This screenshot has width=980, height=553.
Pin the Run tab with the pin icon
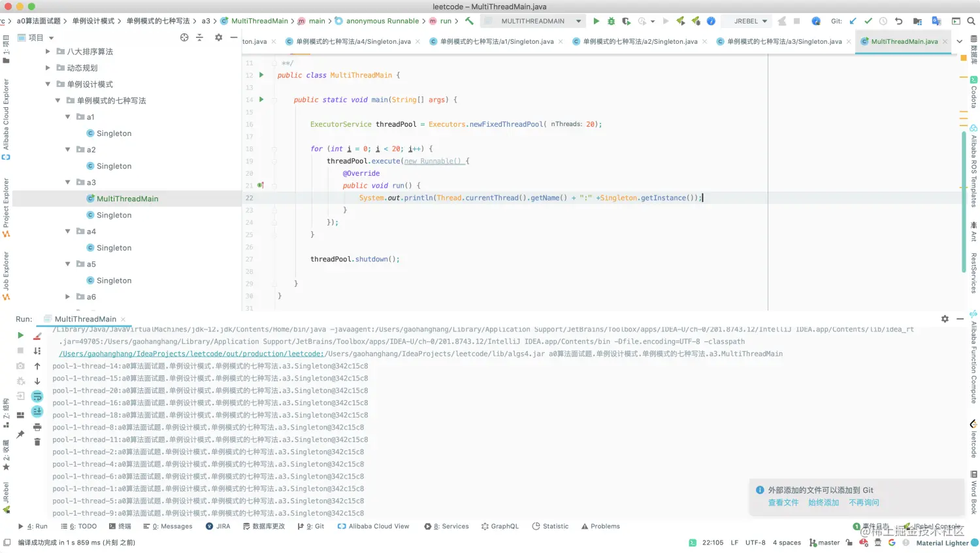pyautogui.click(x=20, y=434)
